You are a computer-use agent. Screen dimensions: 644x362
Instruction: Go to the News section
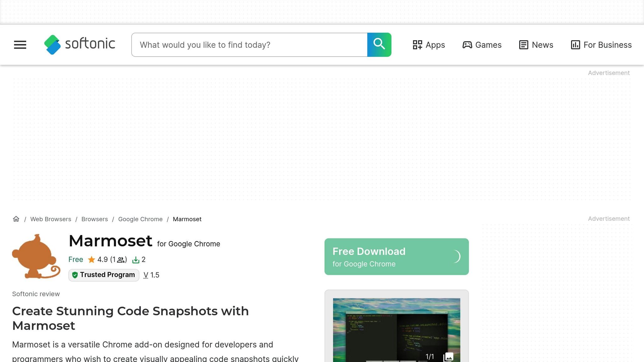pyautogui.click(x=536, y=45)
